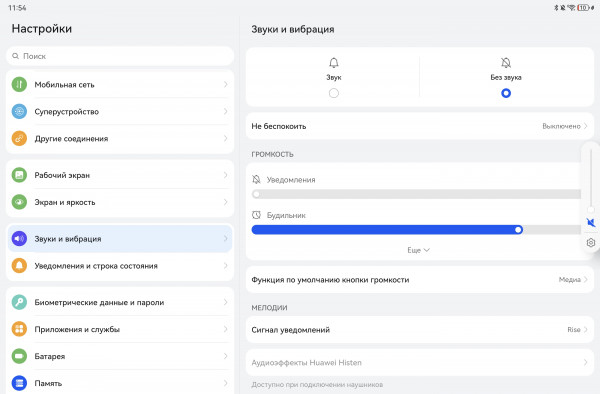Open Рабочий экран settings
This screenshot has width=600, height=394.
[120, 175]
